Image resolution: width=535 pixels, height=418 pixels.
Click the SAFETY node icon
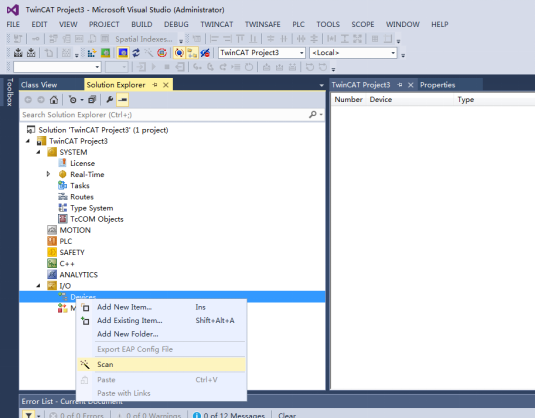(x=52, y=252)
